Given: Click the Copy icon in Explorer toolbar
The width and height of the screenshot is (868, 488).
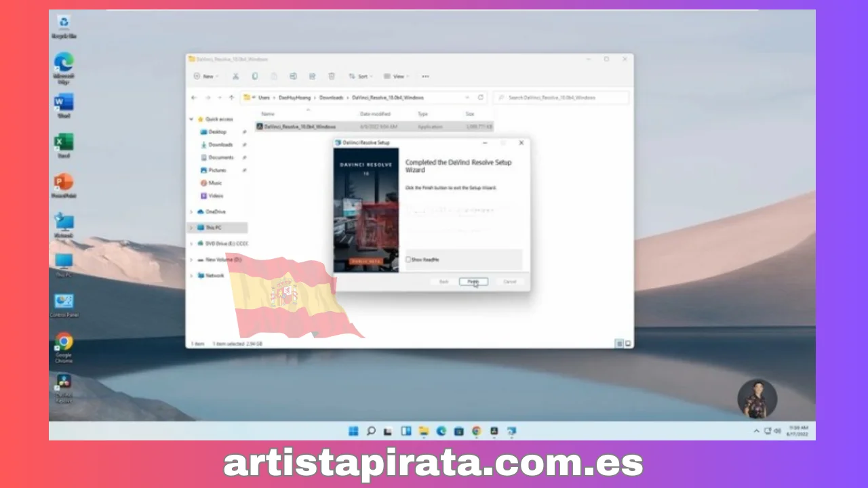Looking at the screenshot, I should [255, 77].
